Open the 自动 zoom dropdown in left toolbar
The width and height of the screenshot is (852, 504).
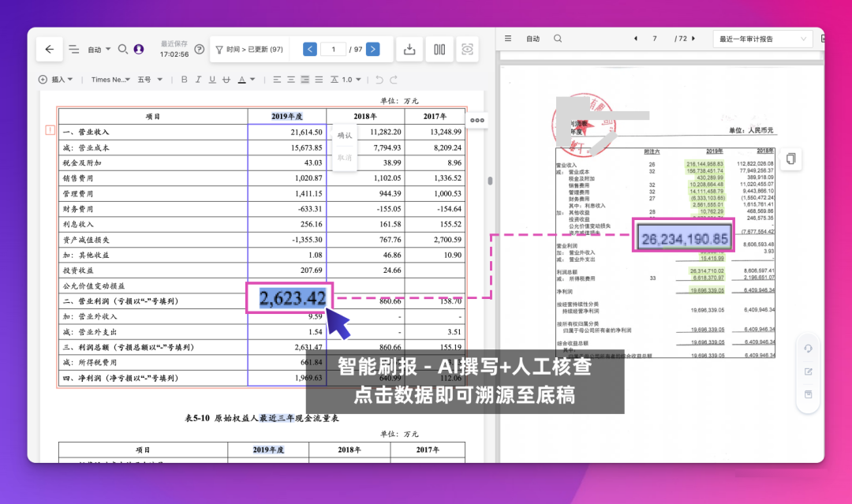click(99, 50)
